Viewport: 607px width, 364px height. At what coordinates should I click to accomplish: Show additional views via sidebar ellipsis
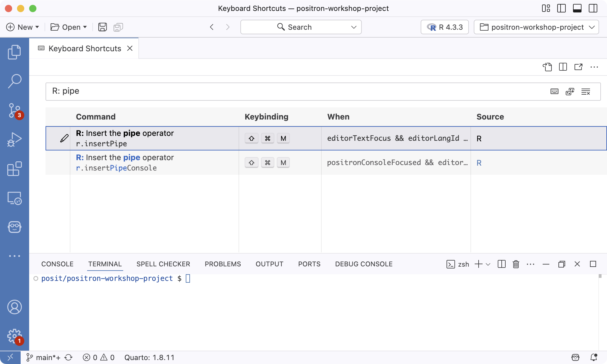(14, 256)
